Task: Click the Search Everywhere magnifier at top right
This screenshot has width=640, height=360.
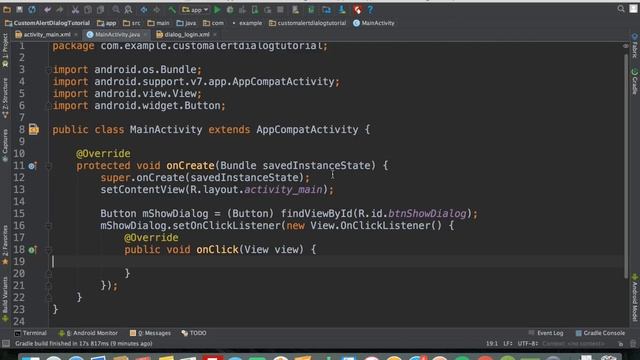Action: click(621, 9)
